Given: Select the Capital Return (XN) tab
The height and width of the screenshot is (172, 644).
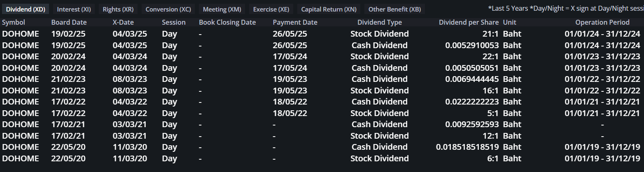Looking at the screenshot, I should point(329,9).
